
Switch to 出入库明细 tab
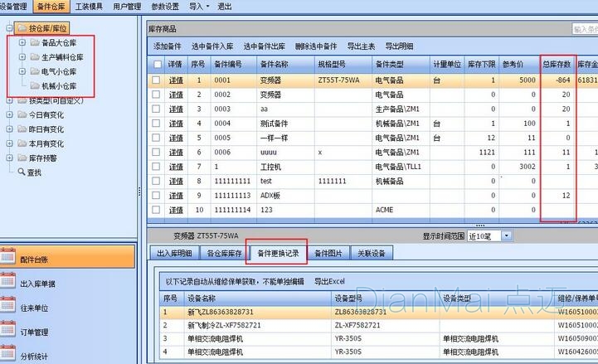(x=174, y=254)
